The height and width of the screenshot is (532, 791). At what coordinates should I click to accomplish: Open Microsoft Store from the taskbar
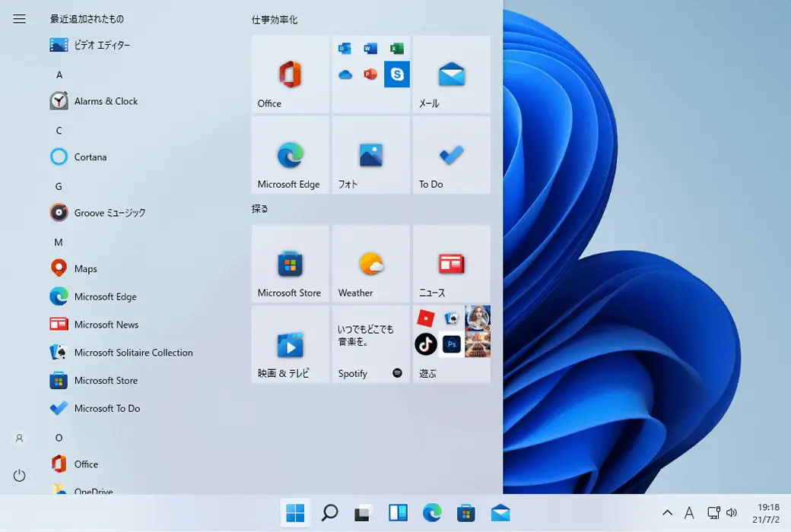[466, 513]
